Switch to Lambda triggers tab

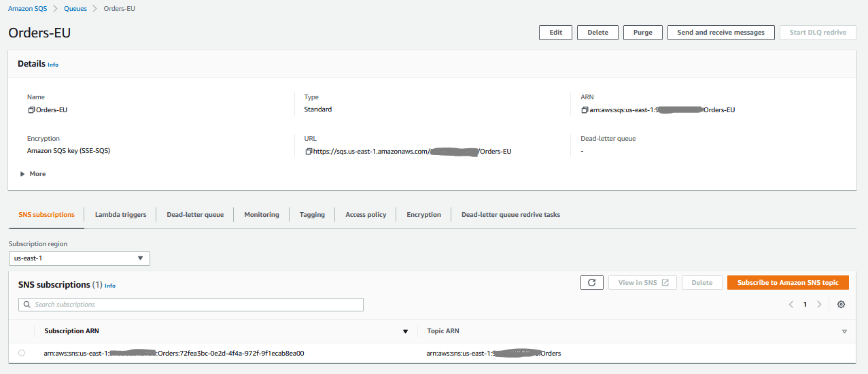pos(120,215)
